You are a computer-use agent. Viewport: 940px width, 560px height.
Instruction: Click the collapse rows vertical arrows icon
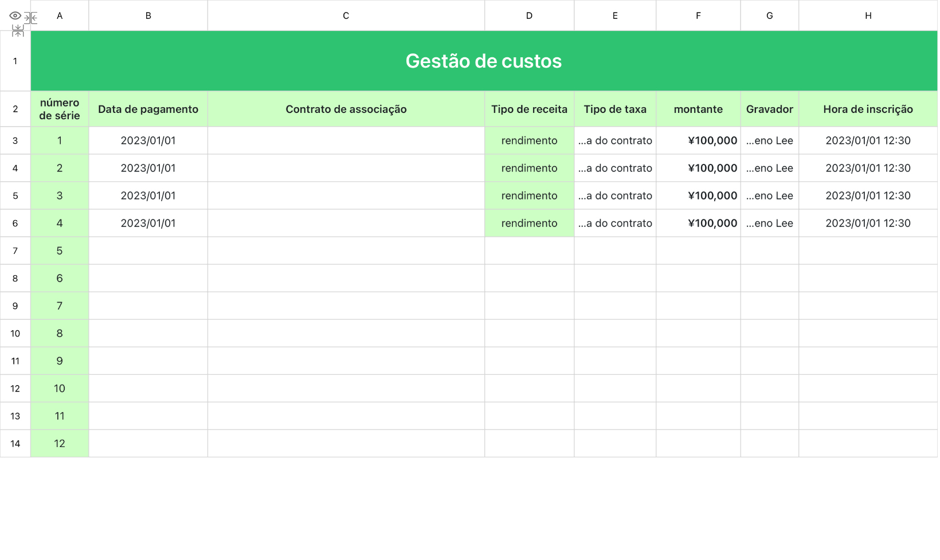pyautogui.click(x=18, y=31)
